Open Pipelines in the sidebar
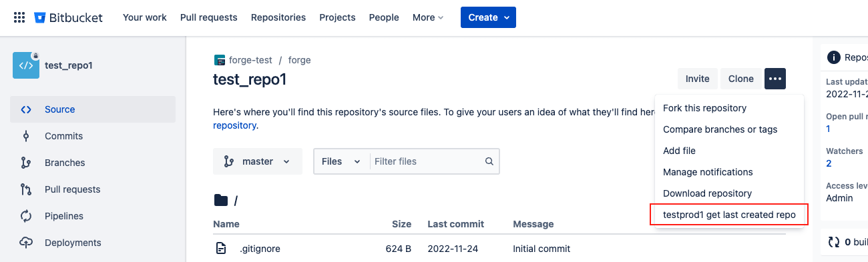The height and width of the screenshot is (262, 868). (93, 216)
